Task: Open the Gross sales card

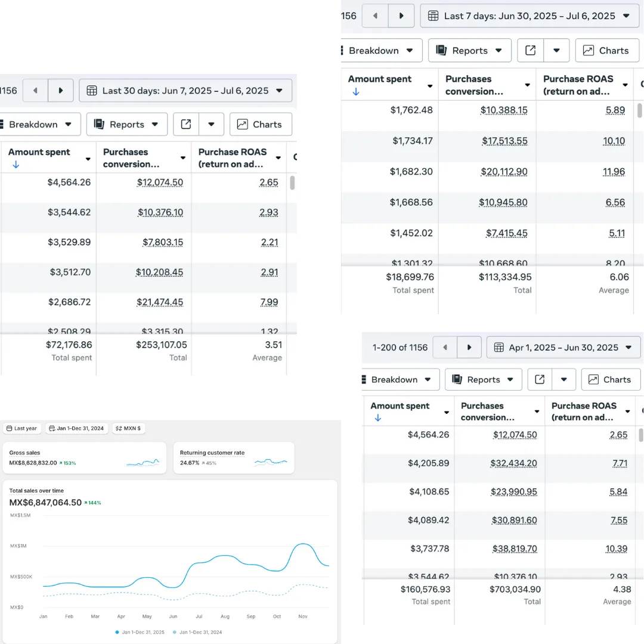Action: coord(85,458)
